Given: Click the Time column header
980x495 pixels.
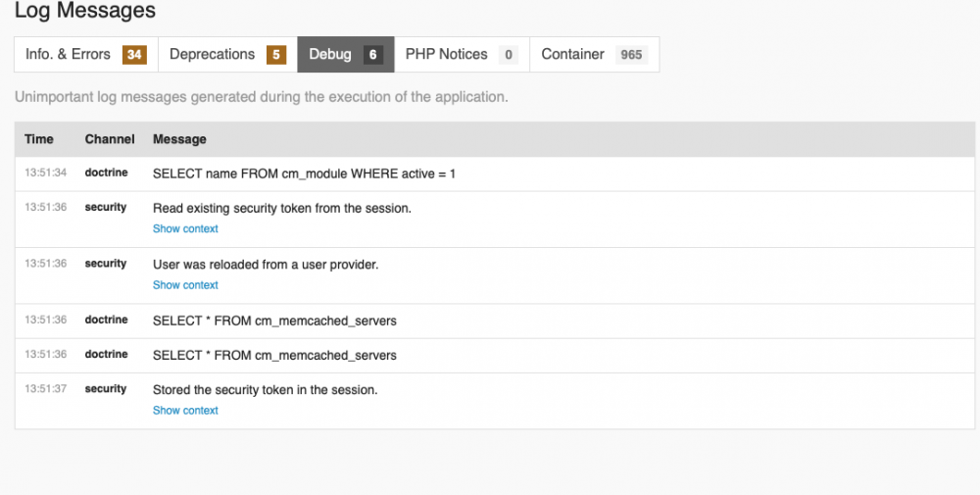Looking at the screenshot, I should point(39,139).
